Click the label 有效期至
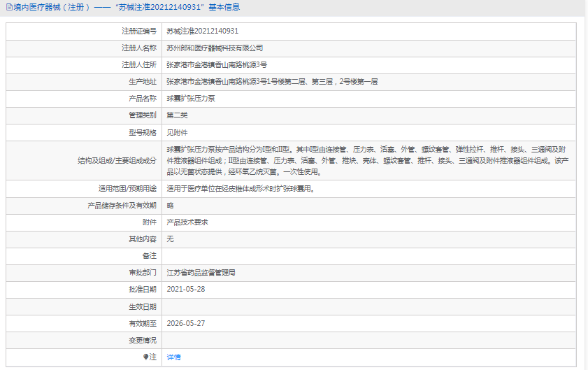This screenshot has width=588, height=370. [143, 323]
